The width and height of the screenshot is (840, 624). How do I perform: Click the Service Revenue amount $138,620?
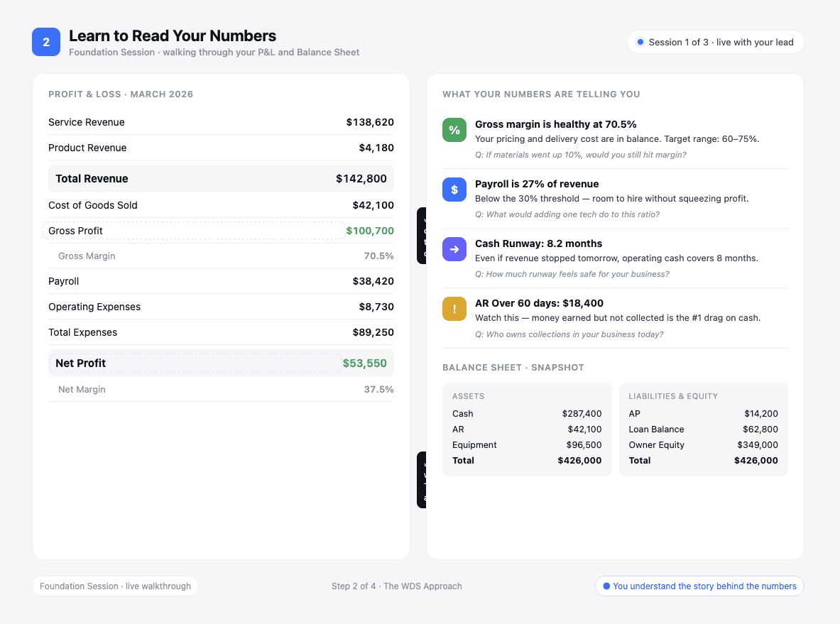[x=370, y=122]
